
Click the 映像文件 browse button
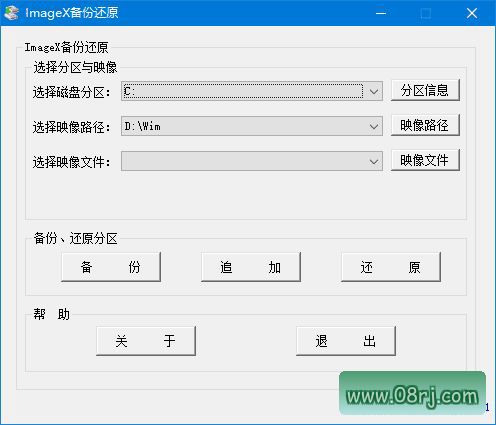[x=425, y=160]
